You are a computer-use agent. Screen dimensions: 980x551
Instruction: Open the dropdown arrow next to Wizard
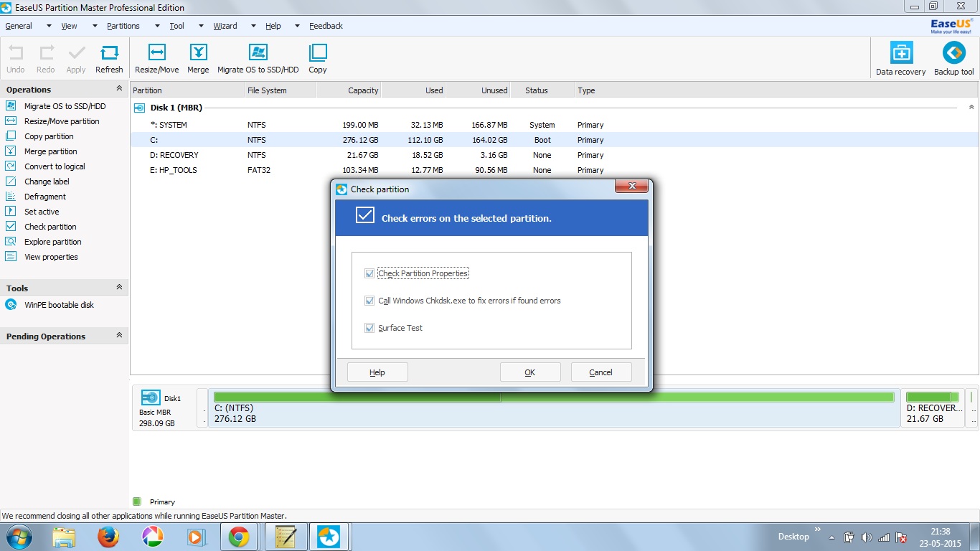(253, 26)
